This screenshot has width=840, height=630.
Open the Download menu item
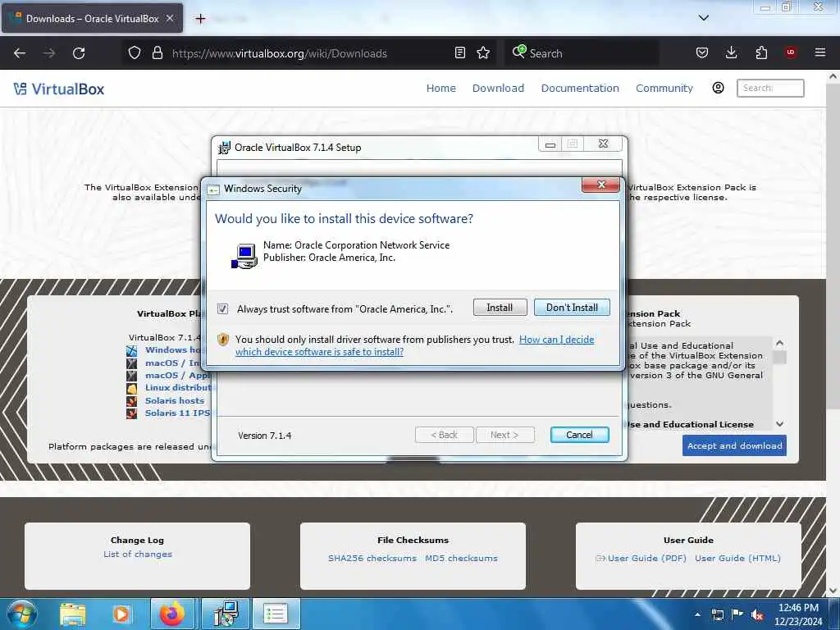click(498, 88)
